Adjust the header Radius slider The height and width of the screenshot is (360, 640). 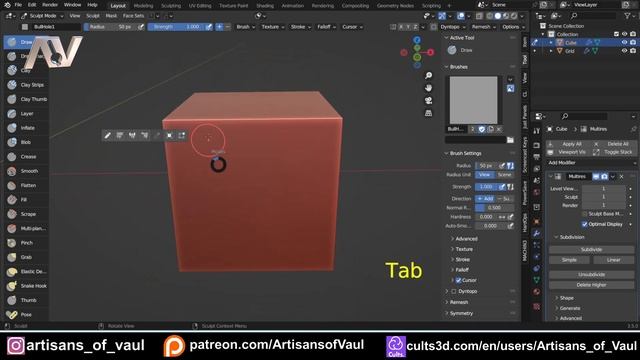pyautogui.click(x=110, y=27)
